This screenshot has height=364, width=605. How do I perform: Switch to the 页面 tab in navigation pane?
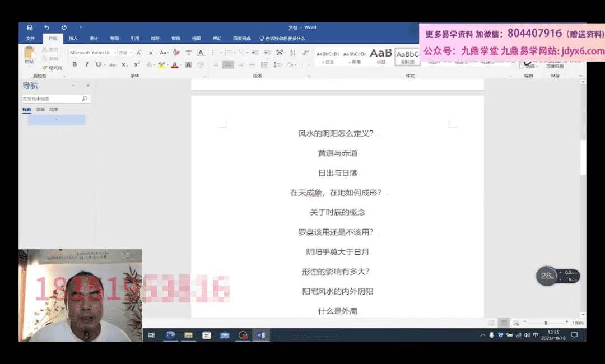tap(40, 110)
